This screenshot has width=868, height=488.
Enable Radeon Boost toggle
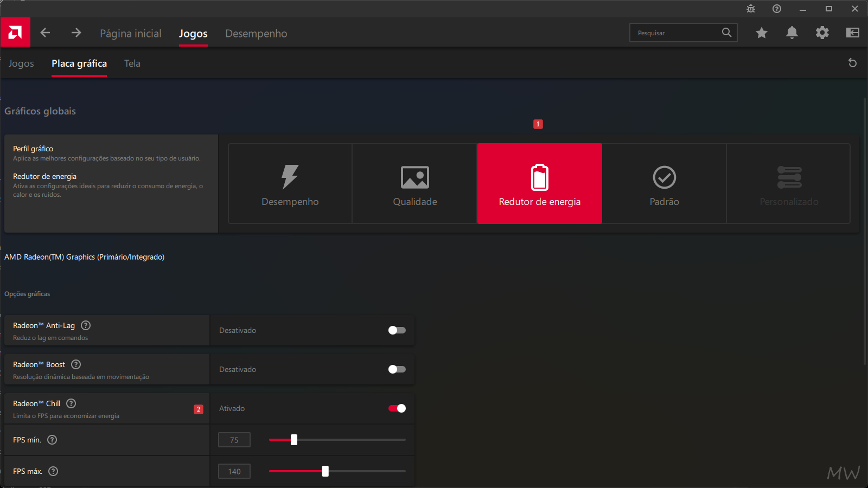tap(397, 369)
